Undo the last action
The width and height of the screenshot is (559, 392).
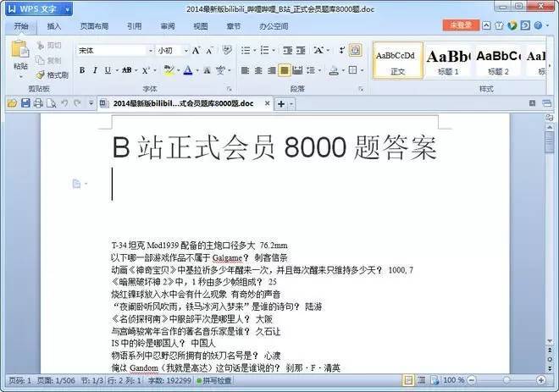coord(64,103)
